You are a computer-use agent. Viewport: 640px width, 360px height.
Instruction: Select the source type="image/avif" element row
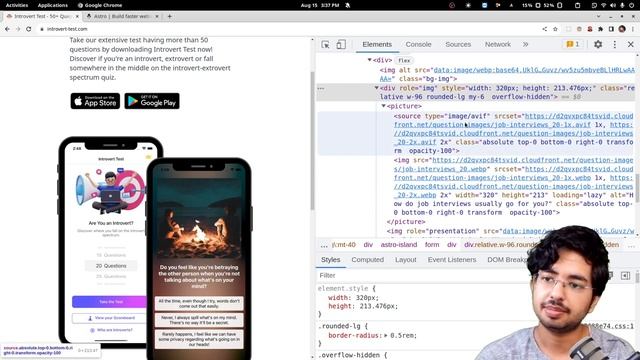(476, 133)
